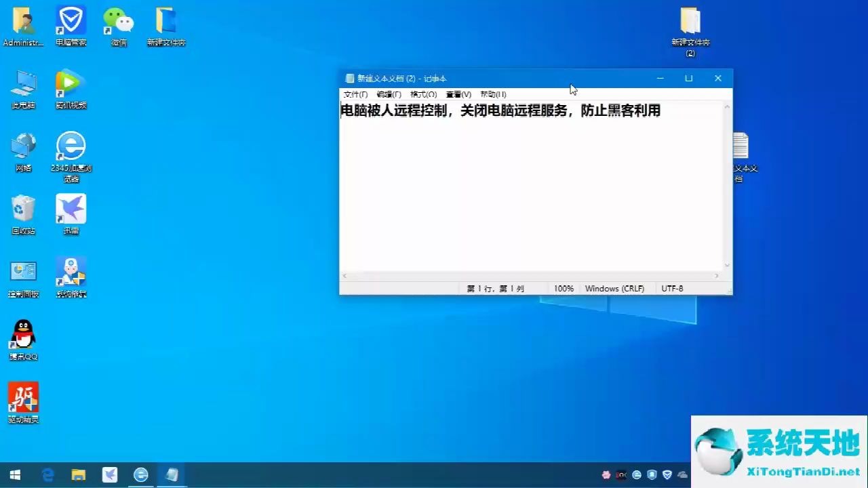Click the UTF-8 indicator in Notepad's status bar
This screenshot has width=868, height=488.
point(671,288)
